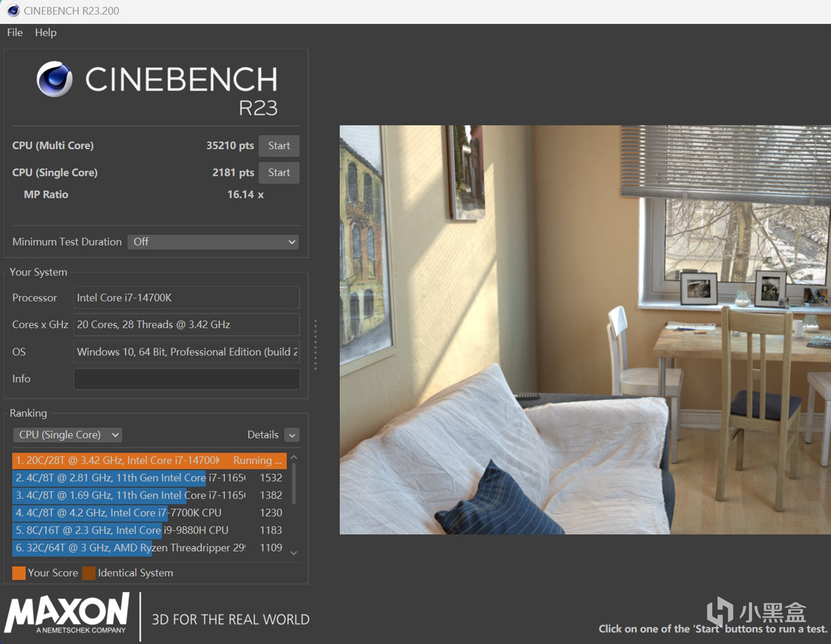Open the CPU (Single Core) ranking dropdown
This screenshot has width=831, height=644.
(x=68, y=435)
